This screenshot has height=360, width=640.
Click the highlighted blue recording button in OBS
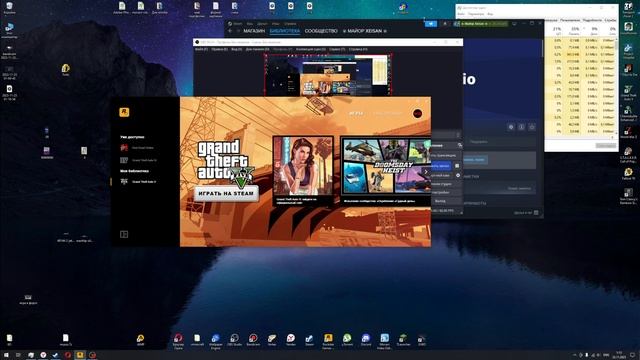[x=441, y=166]
